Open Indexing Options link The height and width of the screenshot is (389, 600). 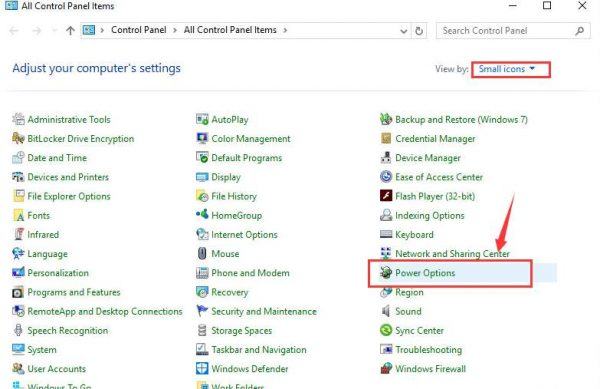[429, 215]
